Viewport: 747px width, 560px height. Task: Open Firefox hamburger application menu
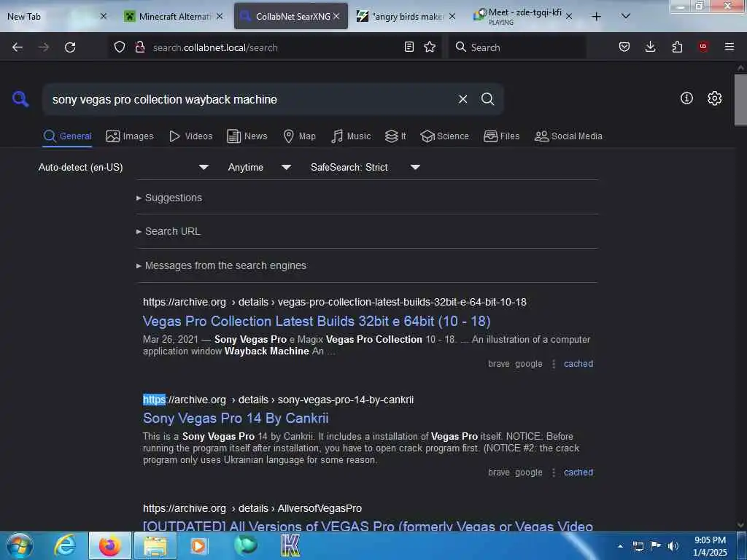[x=729, y=47]
